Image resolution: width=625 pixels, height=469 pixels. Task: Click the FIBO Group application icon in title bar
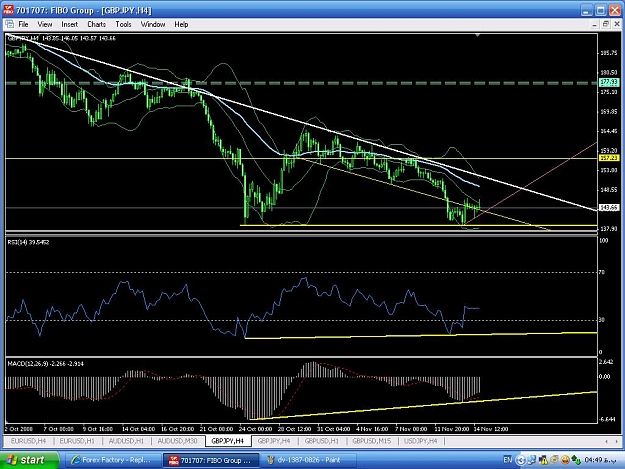(x=8, y=10)
